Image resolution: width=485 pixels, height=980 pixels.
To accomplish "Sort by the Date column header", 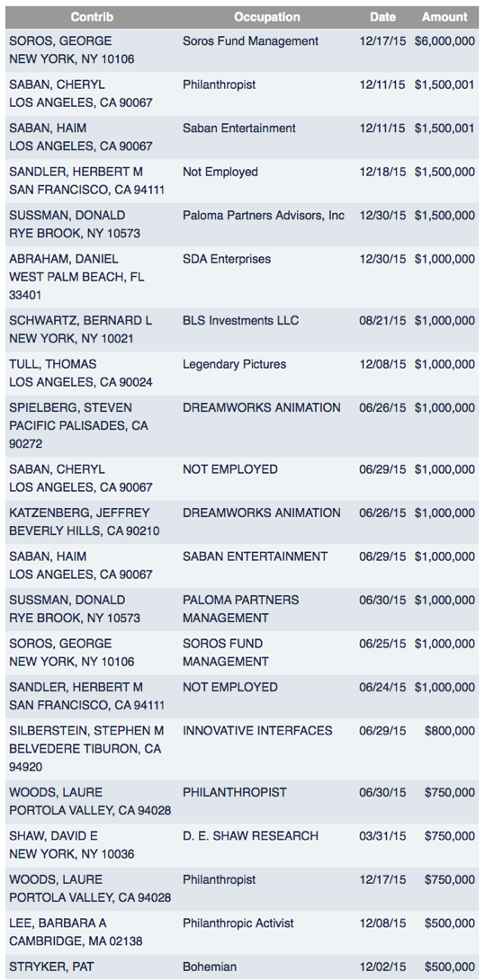I will click(382, 17).
